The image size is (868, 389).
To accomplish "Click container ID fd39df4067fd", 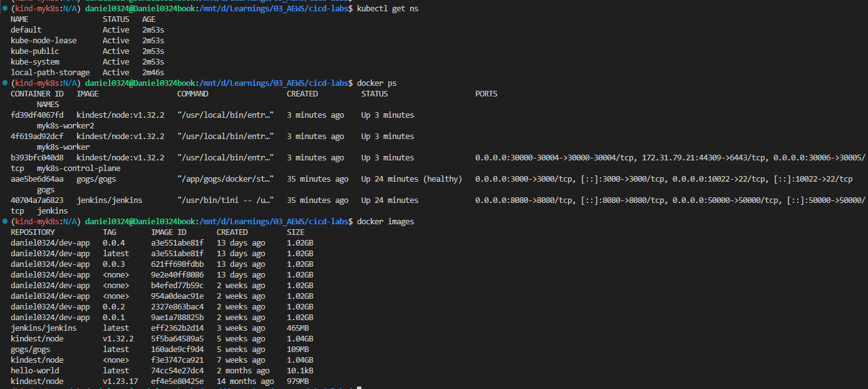I will tap(37, 115).
